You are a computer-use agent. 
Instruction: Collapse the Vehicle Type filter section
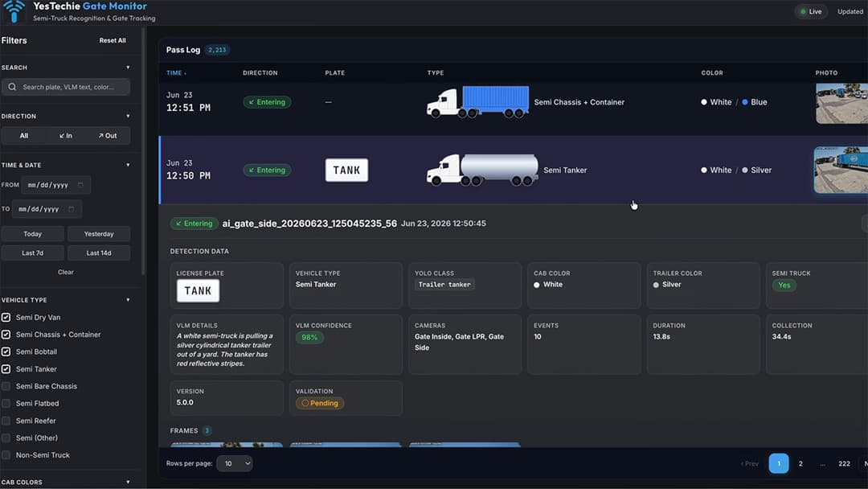click(x=128, y=300)
